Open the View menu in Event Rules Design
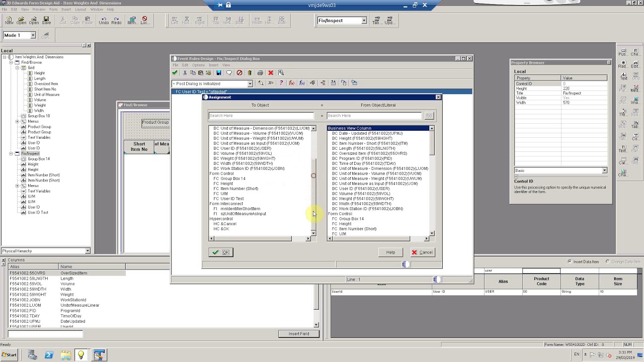The height and width of the screenshot is (362, 644). 226,65
